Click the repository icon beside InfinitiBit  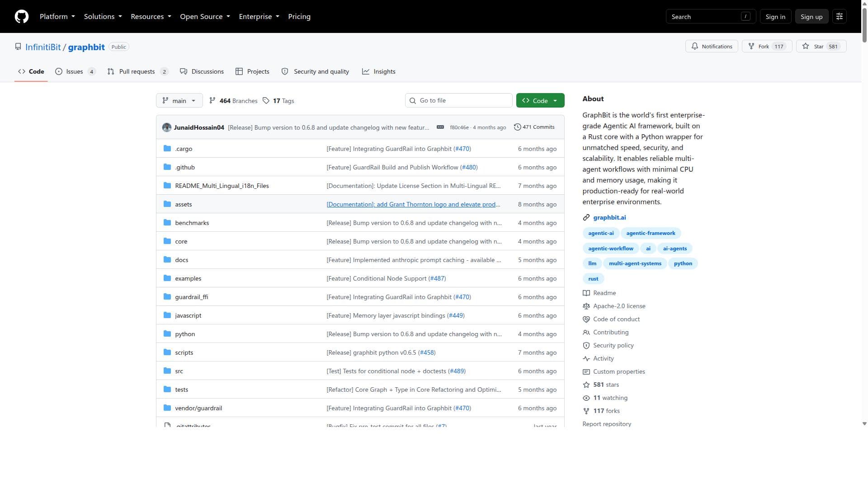(18, 47)
